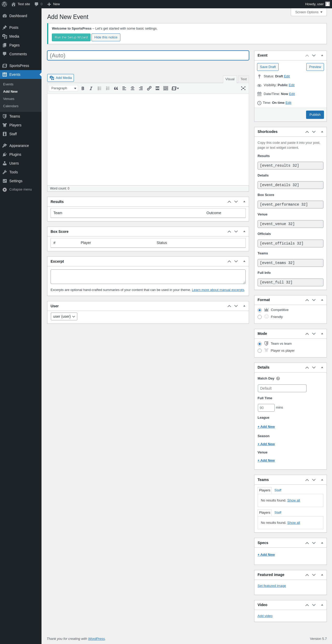The height and width of the screenshot is (644, 332).
Task: Select the Friendly format radio button
Action: pos(260,317)
